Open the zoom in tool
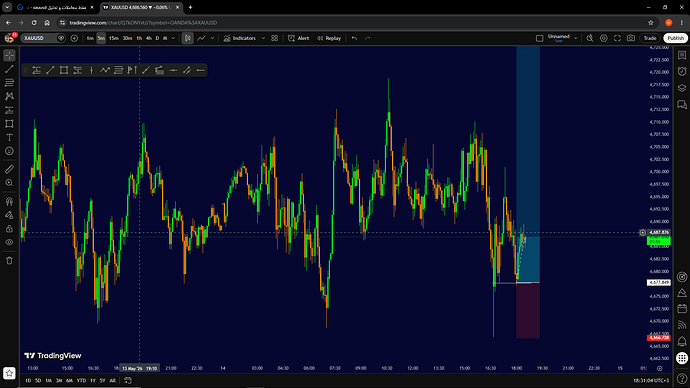Image resolution: width=690 pixels, height=388 pixels. 9,183
